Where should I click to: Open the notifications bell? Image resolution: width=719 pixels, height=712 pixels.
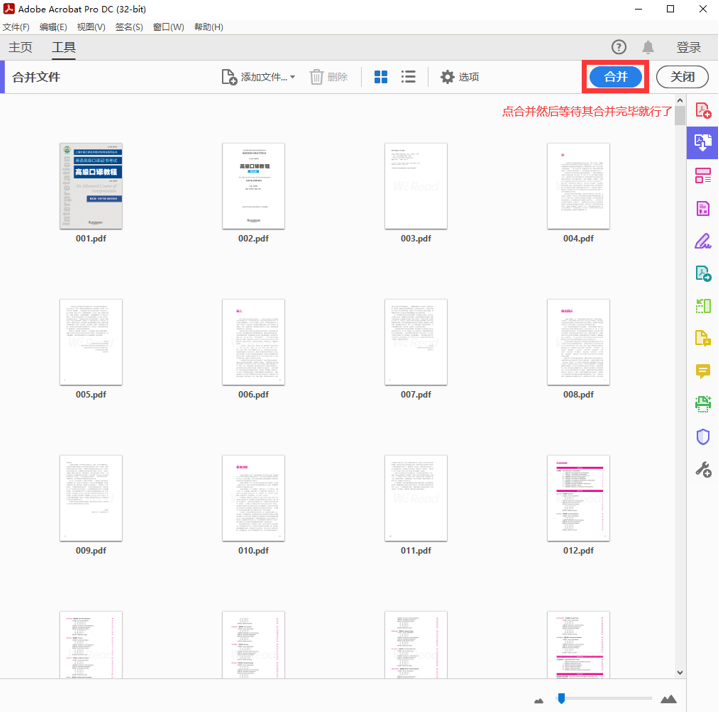648,47
